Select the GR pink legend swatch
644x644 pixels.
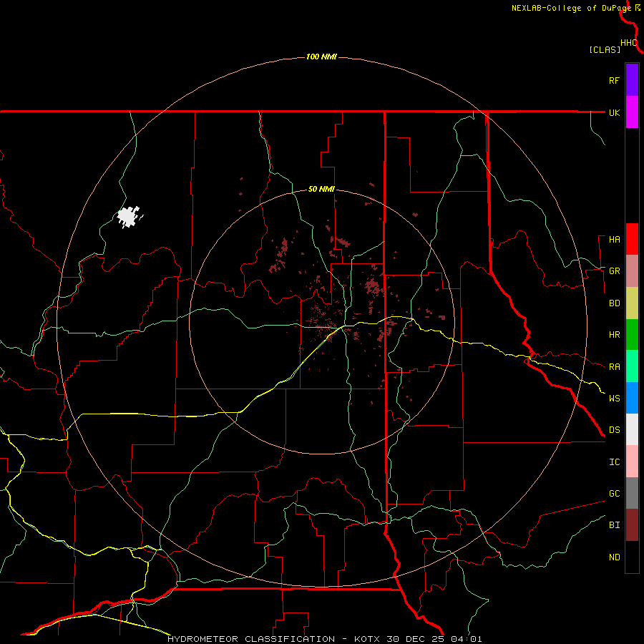coord(632,271)
